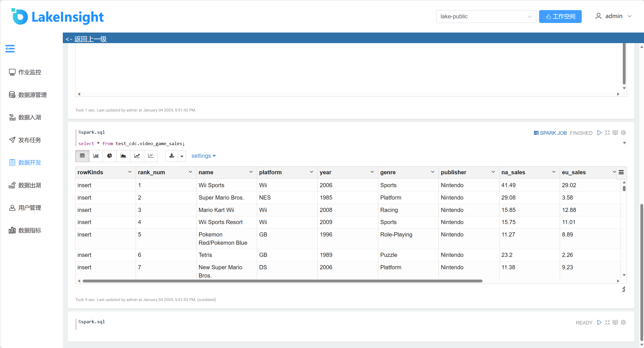Hide editor of the select paragraph
644x348 pixels.
[607, 133]
